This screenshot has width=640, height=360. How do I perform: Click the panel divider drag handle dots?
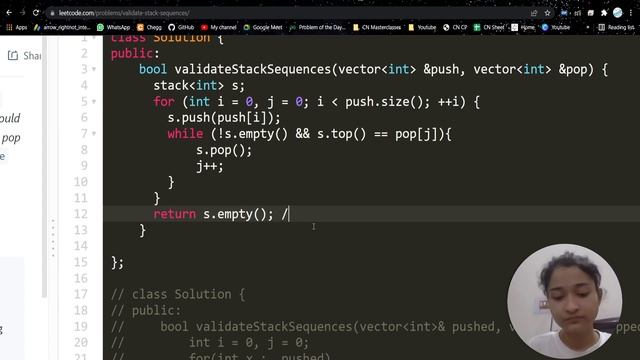click(53, 238)
